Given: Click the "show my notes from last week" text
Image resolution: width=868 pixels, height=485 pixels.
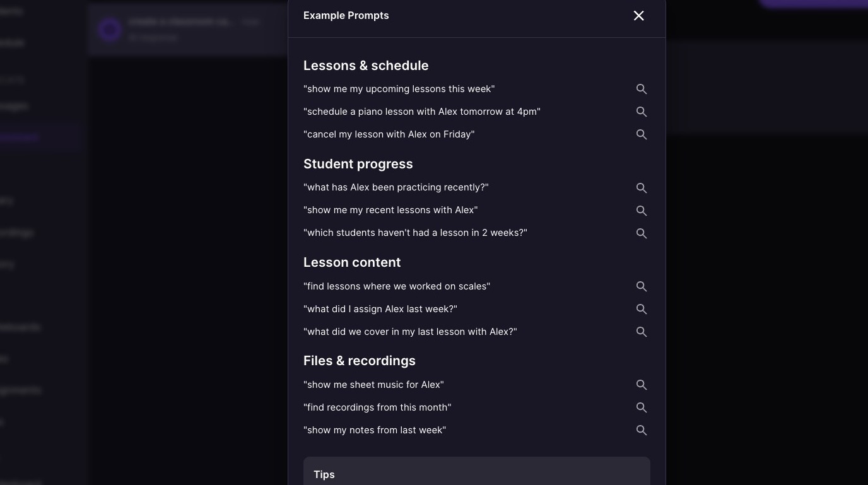Looking at the screenshot, I should (x=375, y=430).
